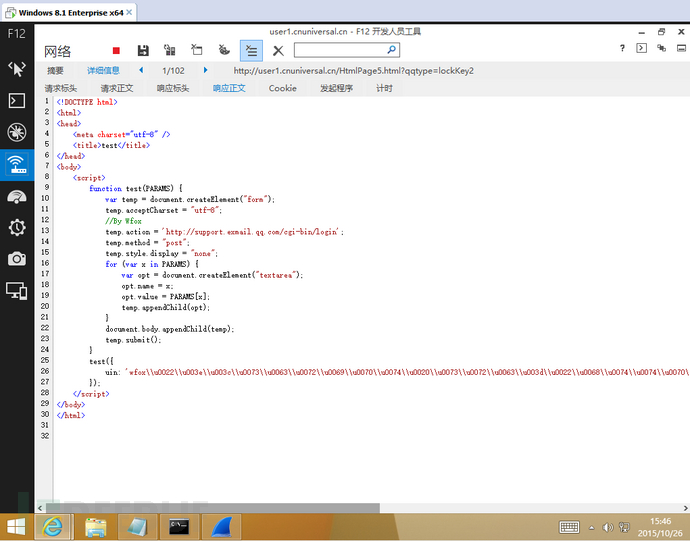This screenshot has height=541, width=690.
Task: Open F12 help question mark
Action: point(622,48)
